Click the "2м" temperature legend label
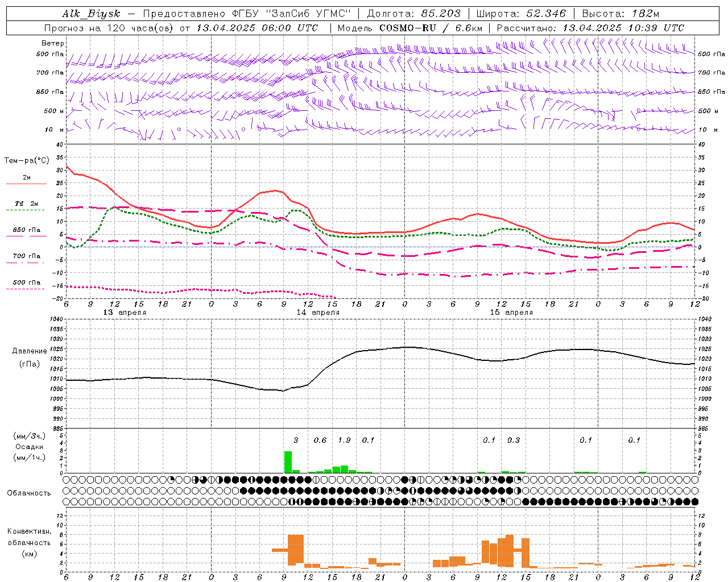Viewport: 728px width, 582px height. pos(27,178)
